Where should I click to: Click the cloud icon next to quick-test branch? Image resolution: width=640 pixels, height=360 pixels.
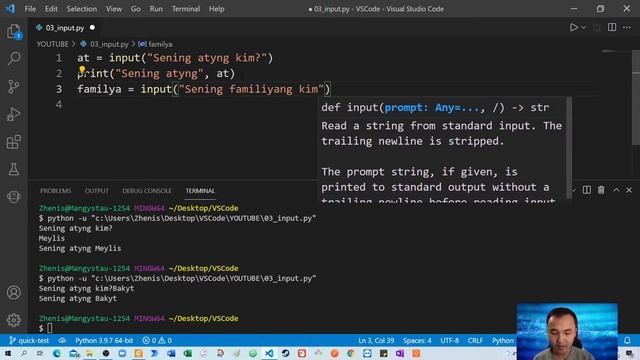tap(62, 340)
